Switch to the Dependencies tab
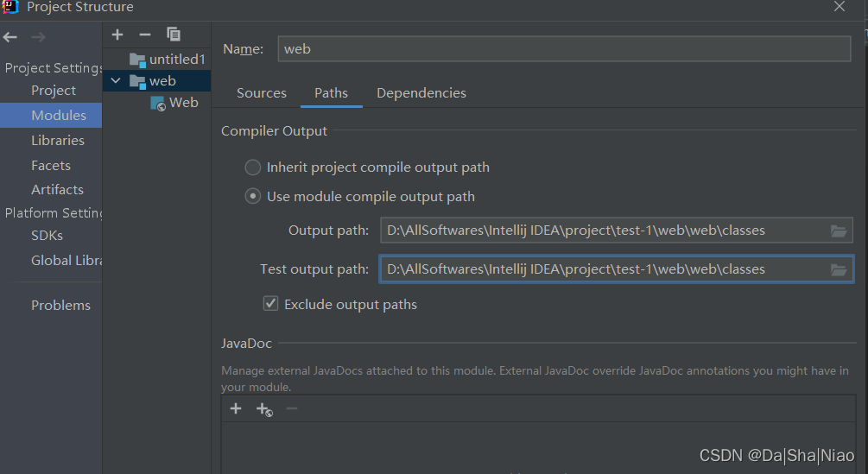868x474 pixels. pyautogui.click(x=421, y=93)
